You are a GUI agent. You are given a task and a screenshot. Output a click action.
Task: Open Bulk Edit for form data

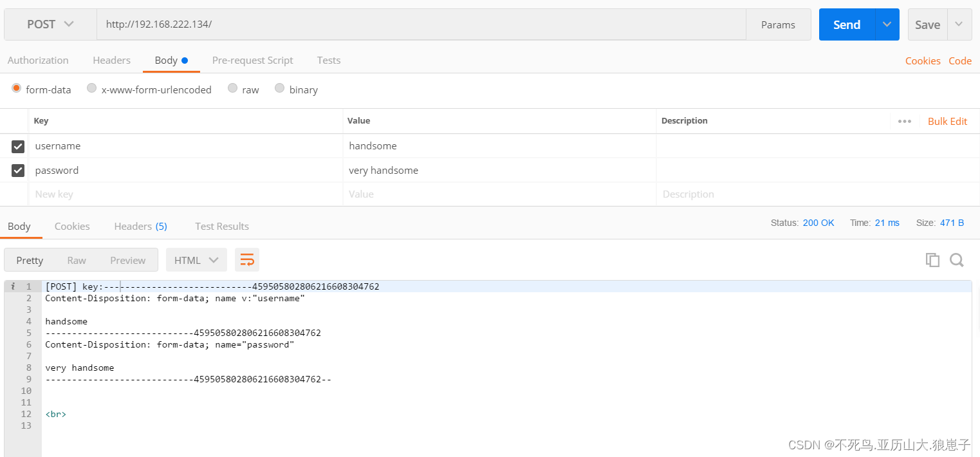coord(947,121)
